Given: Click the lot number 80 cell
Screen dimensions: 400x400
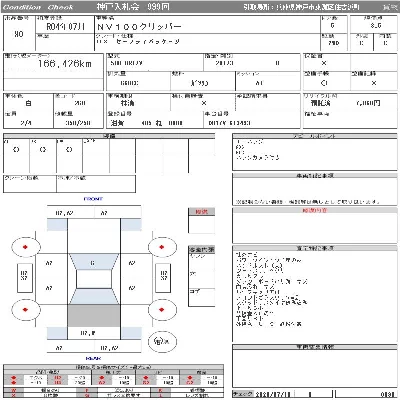Looking at the screenshot, I should (19, 34).
